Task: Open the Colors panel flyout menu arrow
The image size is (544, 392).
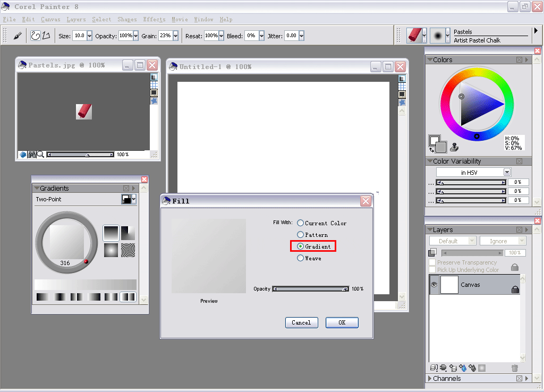Action: point(527,59)
